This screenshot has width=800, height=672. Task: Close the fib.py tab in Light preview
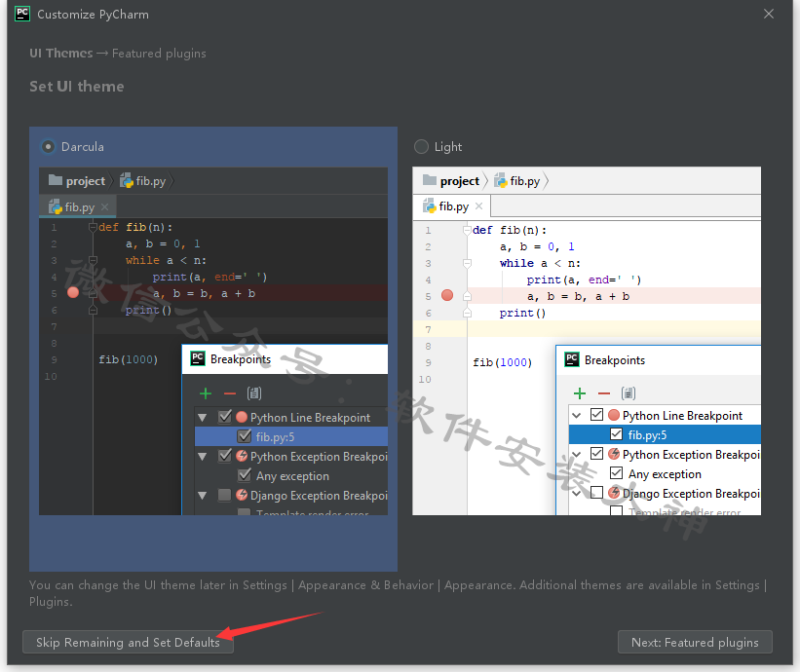click(478, 206)
